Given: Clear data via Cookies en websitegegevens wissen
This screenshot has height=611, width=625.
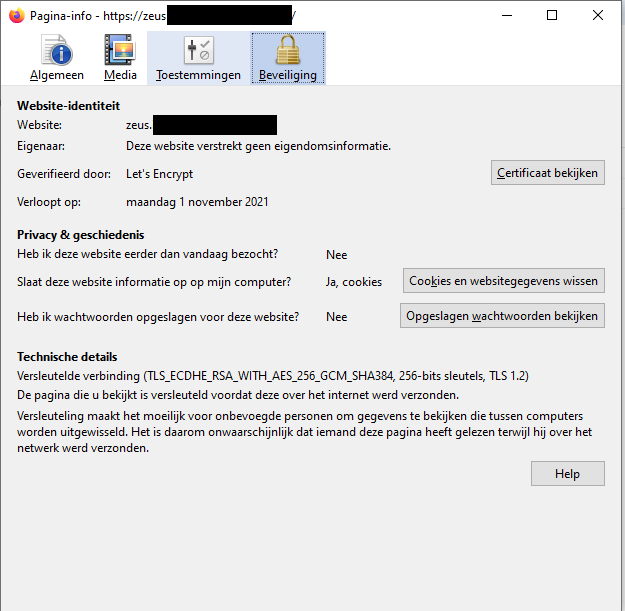Looking at the screenshot, I should [503, 281].
